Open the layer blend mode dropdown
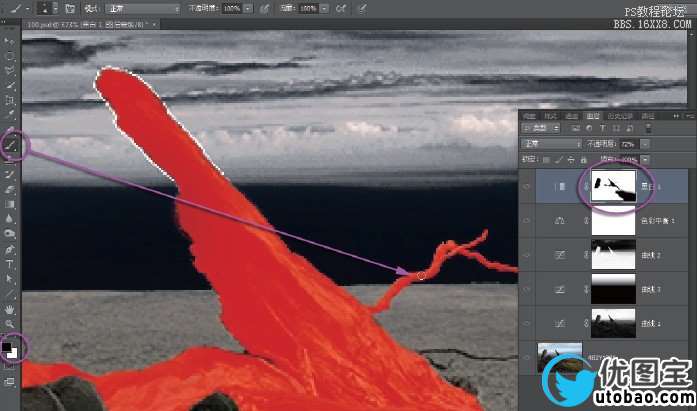This screenshot has width=697, height=411. tap(551, 144)
